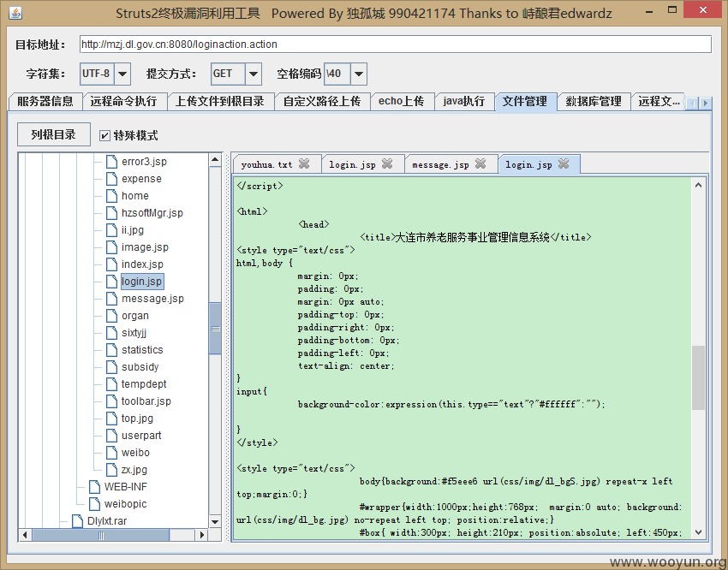Click the WEB-INF file icon

click(94, 486)
